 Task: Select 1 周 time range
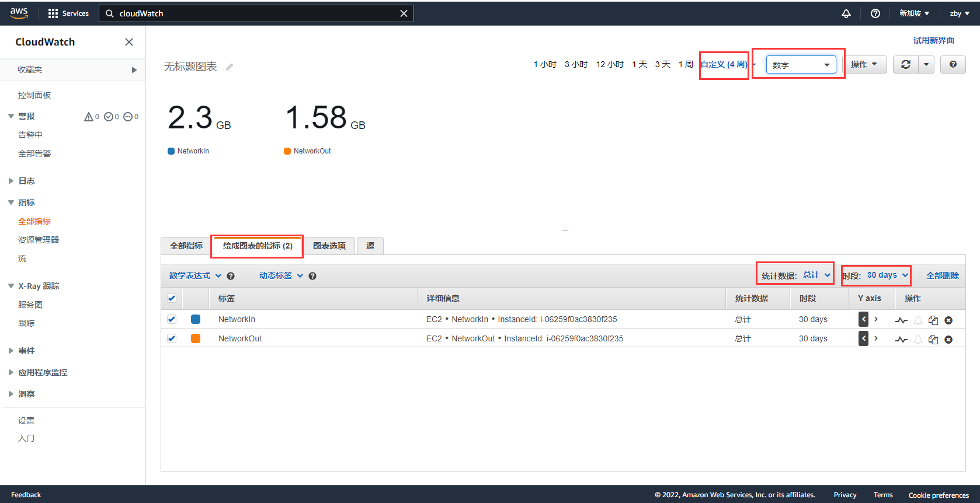pyautogui.click(x=686, y=64)
